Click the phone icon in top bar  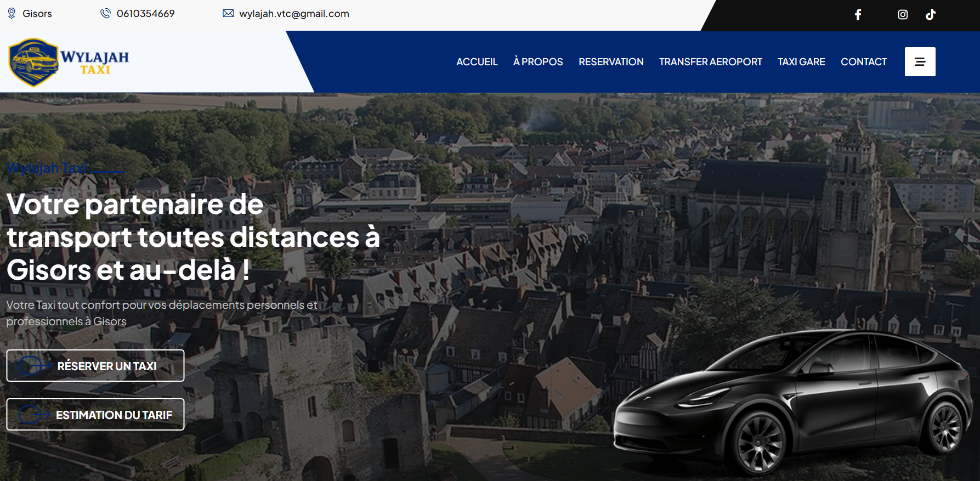click(x=105, y=13)
